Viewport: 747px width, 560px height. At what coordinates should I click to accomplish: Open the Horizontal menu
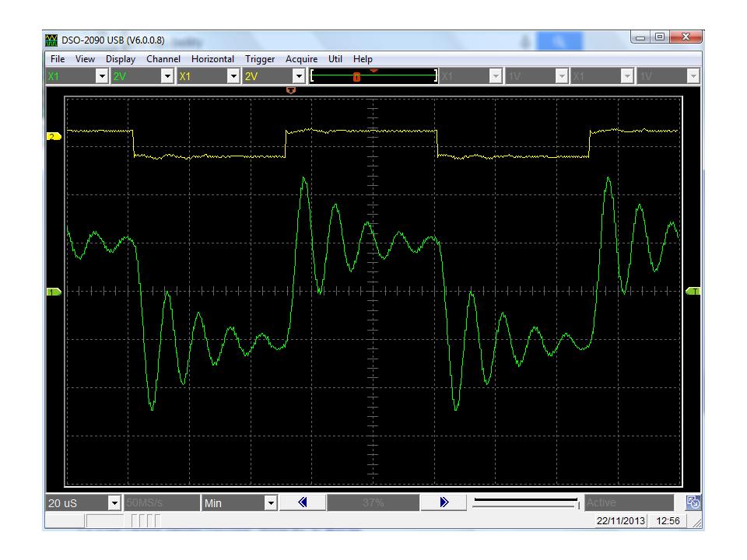pos(212,59)
